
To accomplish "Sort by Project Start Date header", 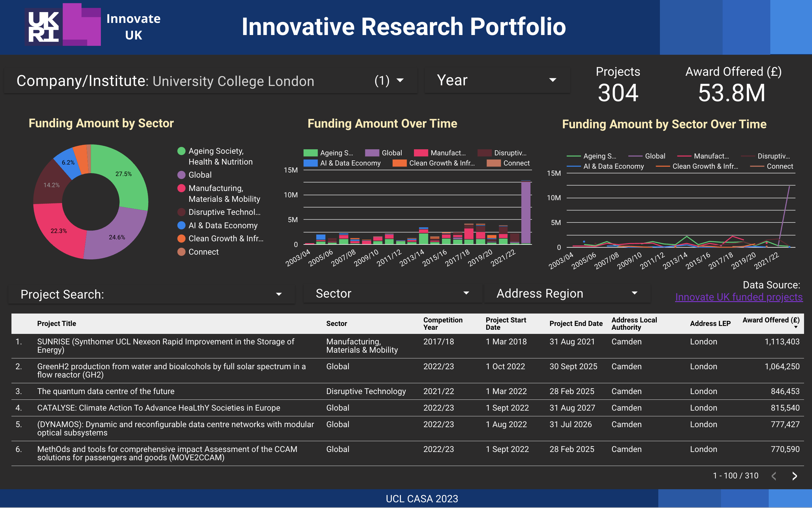I will (x=506, y=323).
